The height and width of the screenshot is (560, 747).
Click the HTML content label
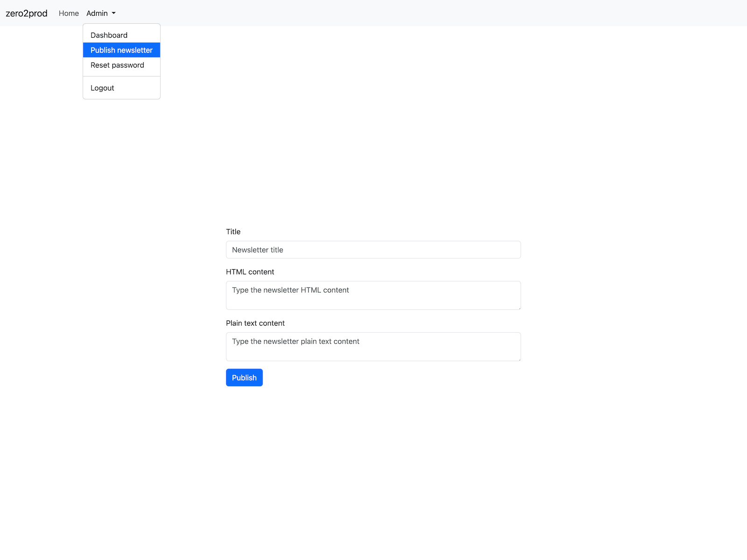pyautogui.click(x=250, y=272)
